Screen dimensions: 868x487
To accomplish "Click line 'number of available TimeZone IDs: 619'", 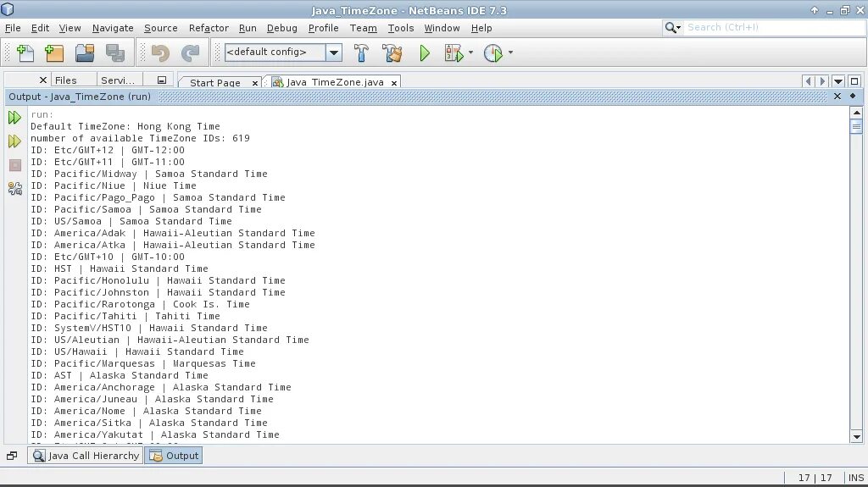I will pyautogui.click(x=140, y=138).
